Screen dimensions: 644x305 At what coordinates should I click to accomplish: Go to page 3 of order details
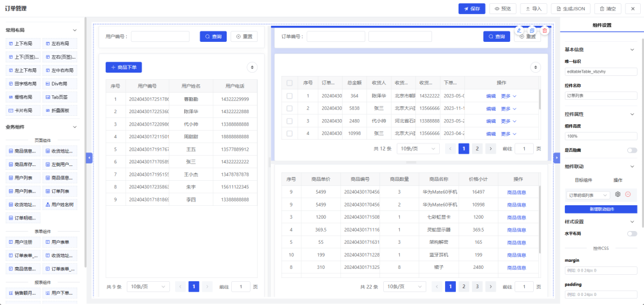pyautogui.click(x=477, y=286)
